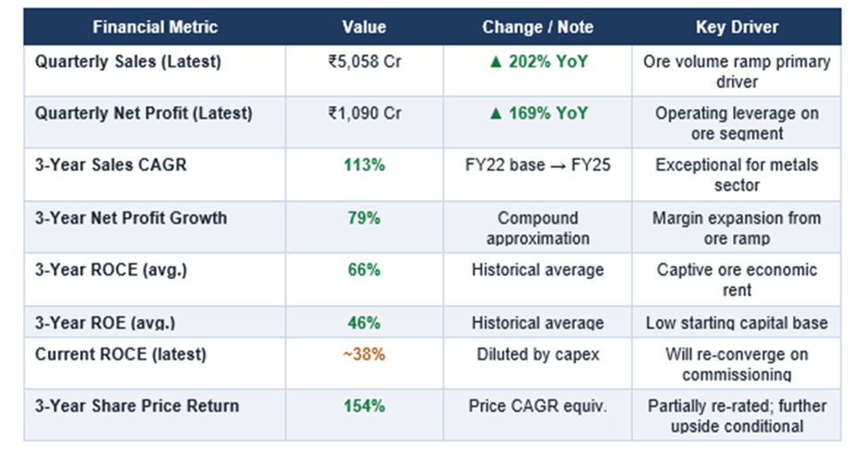Select the 3-Year Sales CAGR row label
This screenshot has width=868, height=465.
(111, 165)
